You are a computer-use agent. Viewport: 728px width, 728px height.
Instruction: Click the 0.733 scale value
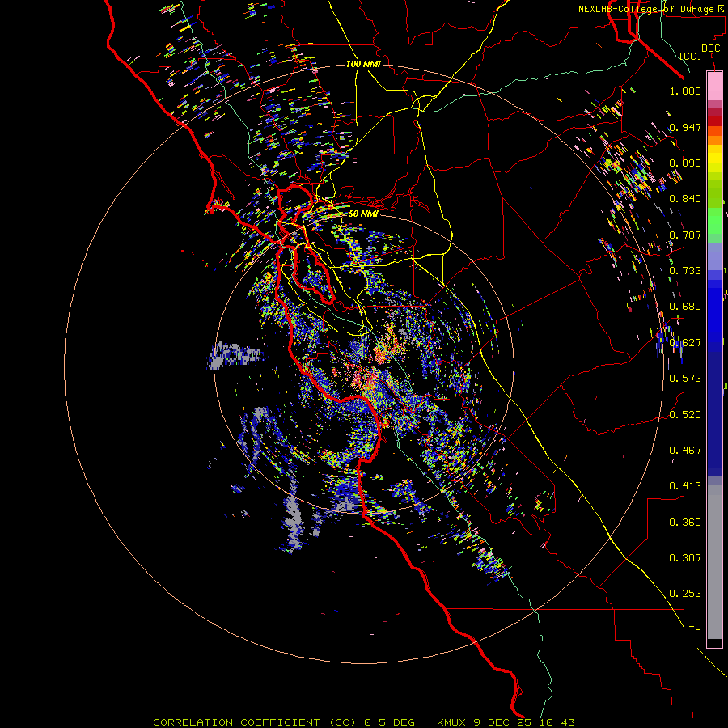pos(685,271)
